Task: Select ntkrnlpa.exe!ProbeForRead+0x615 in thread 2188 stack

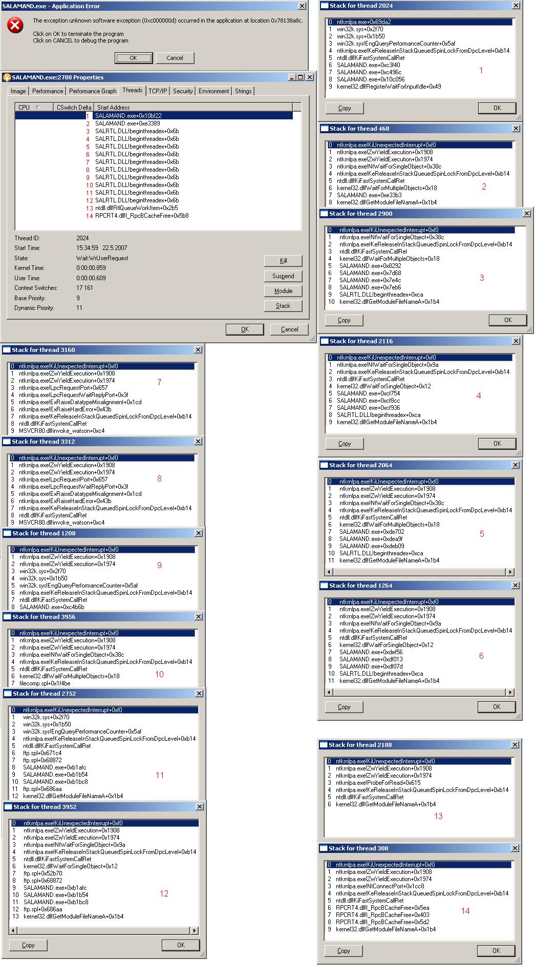Action: [x=418, y=783]
